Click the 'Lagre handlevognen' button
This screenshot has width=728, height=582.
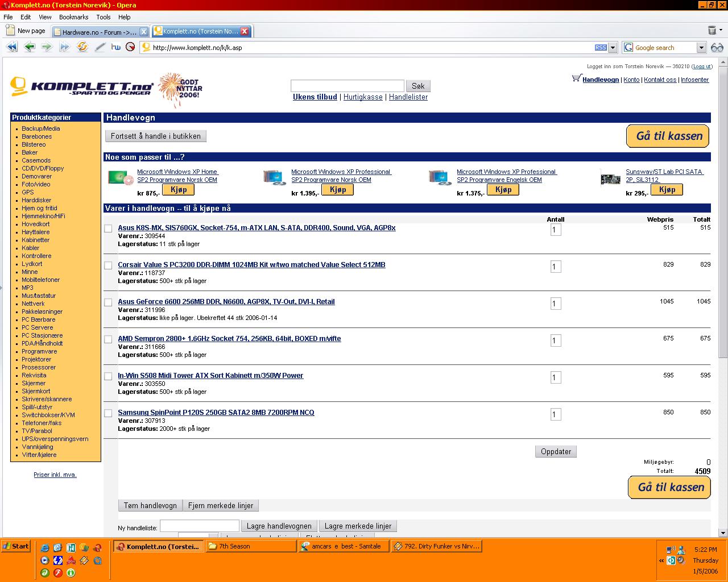point(279,526)
